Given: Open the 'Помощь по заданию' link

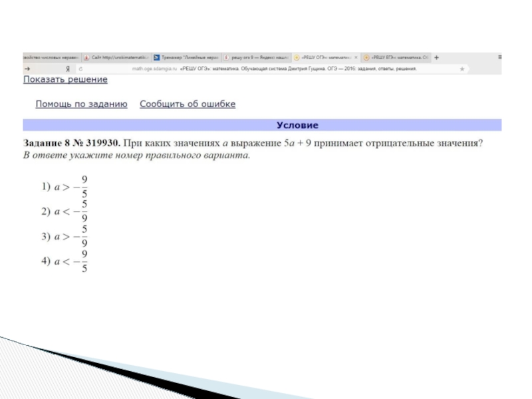Looking at the screenshot, I should (x=81, y=104).
